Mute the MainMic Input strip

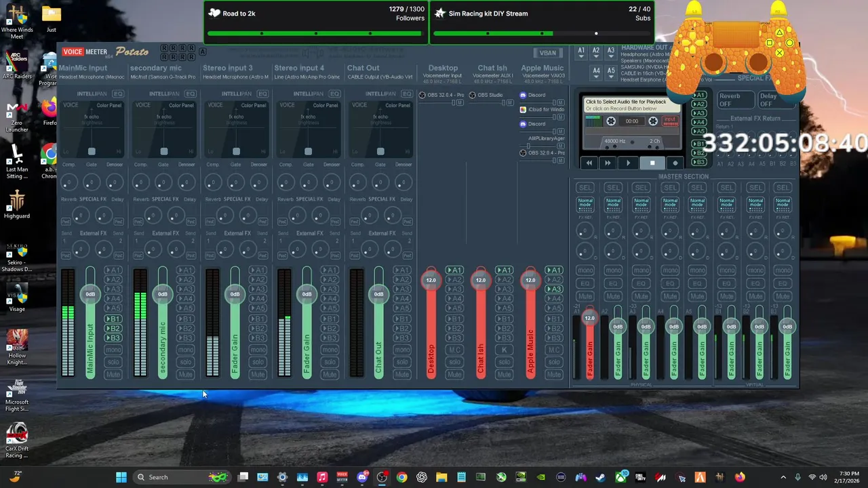click(x=113, y=374)
